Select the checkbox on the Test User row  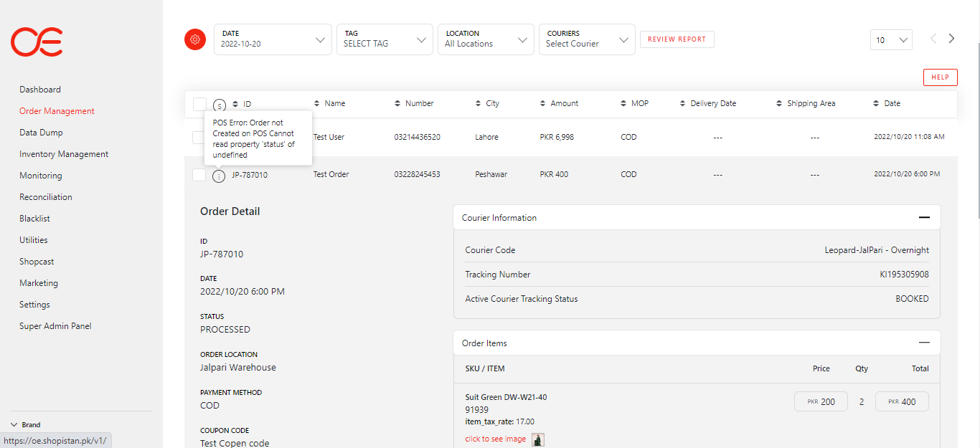199,137
